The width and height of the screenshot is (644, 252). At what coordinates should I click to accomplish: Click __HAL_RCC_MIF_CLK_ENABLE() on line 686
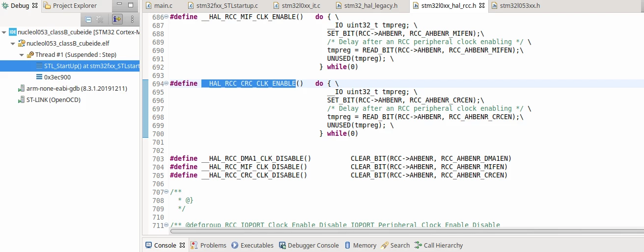pos(252,17)
